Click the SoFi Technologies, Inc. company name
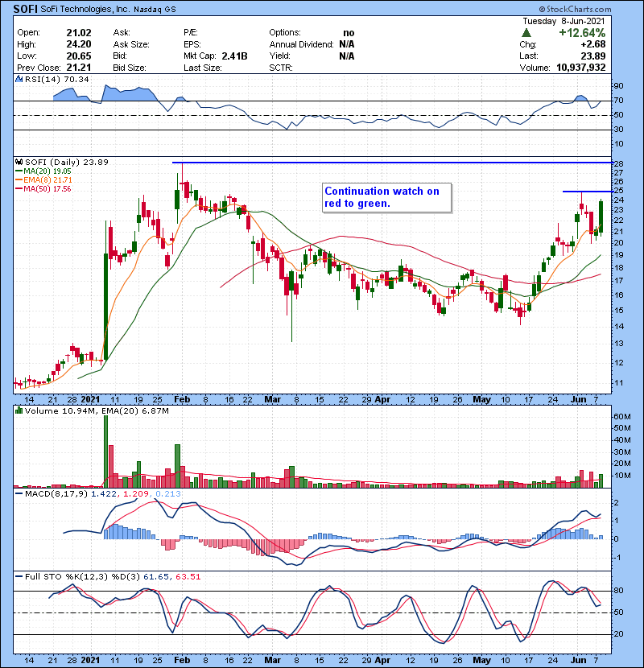The width and height of the screenshot is (644, 668). [85, 10]
